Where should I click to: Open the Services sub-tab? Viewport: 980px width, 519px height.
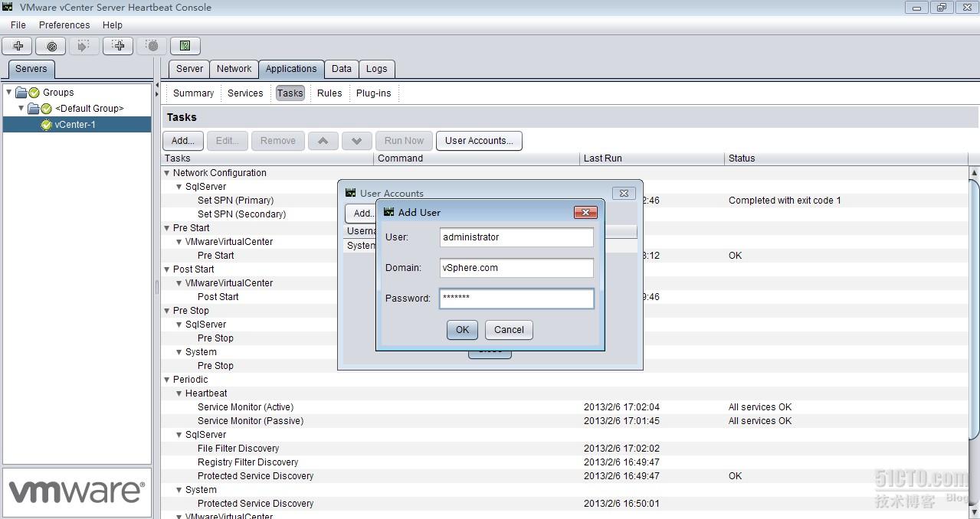245,93
